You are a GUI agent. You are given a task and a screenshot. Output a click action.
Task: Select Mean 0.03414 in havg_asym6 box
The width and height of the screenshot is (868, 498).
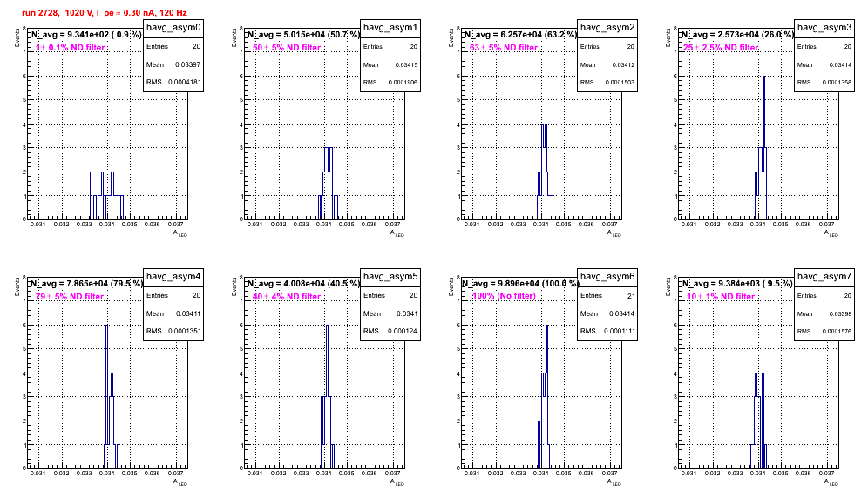click(x=621, y=313)
